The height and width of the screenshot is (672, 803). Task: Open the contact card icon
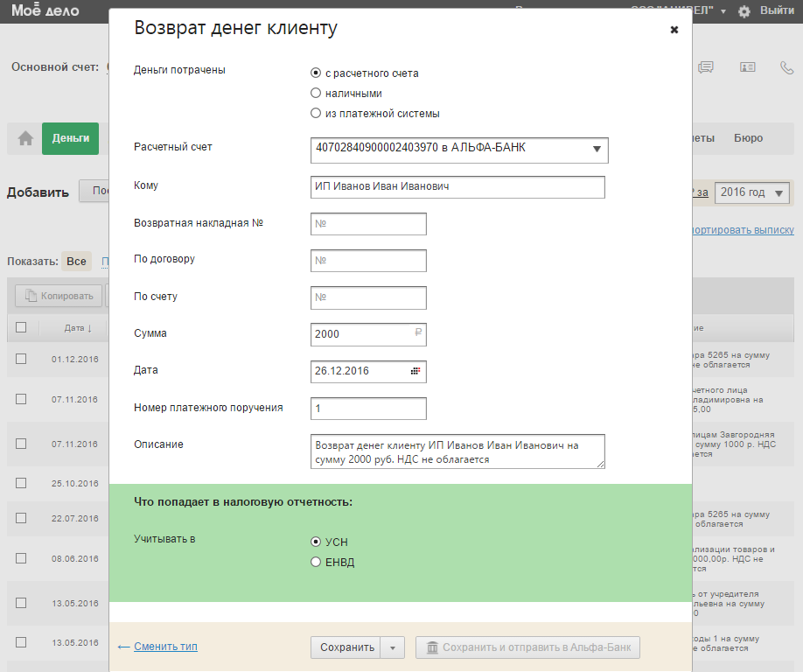pos(747,67)
